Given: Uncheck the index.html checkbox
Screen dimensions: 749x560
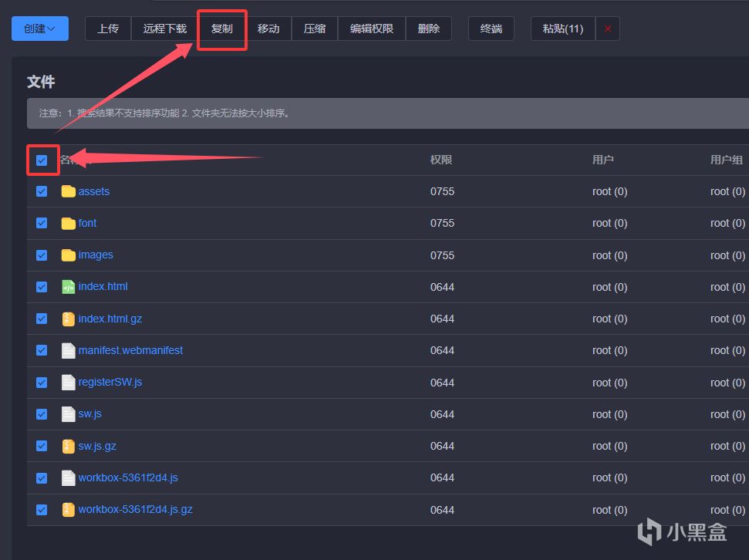Looking at the screenshot, I should 42,287.
